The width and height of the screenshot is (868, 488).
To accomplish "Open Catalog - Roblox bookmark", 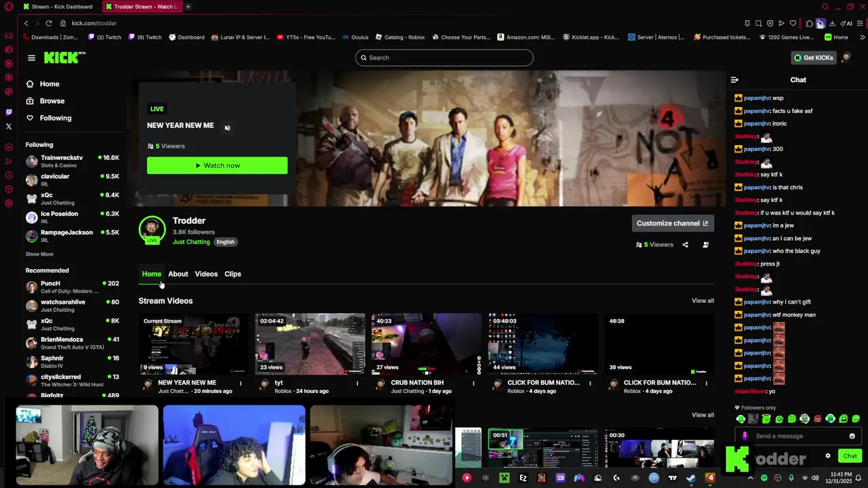I will (x=400, y=37).
